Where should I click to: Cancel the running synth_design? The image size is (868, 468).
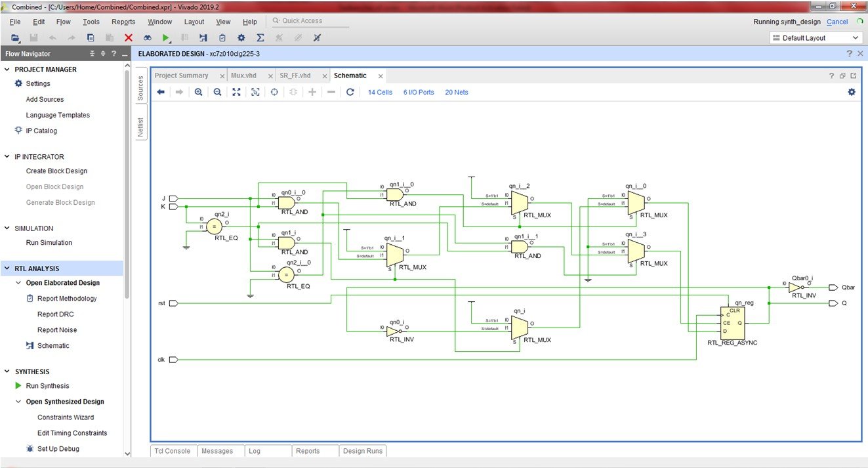(837, 22)
